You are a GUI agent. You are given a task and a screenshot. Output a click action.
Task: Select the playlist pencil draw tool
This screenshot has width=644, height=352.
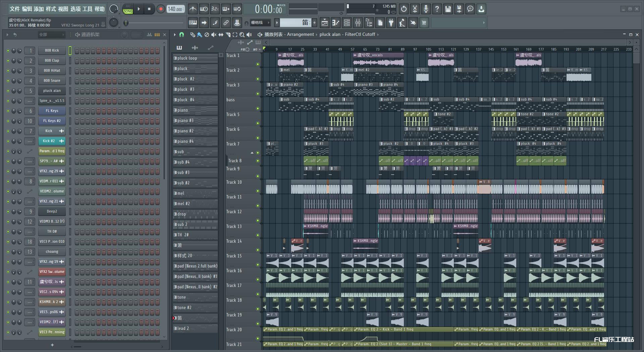coord(193,35)
